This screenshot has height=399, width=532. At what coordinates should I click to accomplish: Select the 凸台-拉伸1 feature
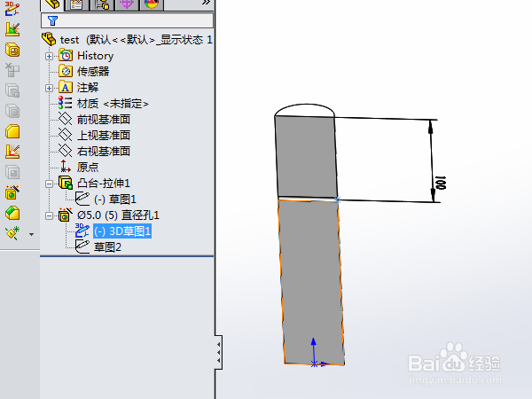[x=104, y=184]
